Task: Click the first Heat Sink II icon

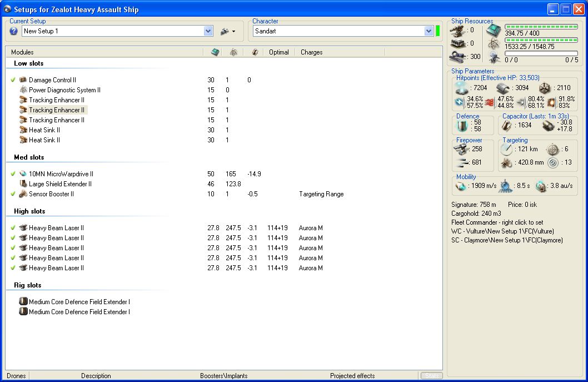Action: pyautogui.click(x=23, y=130)
